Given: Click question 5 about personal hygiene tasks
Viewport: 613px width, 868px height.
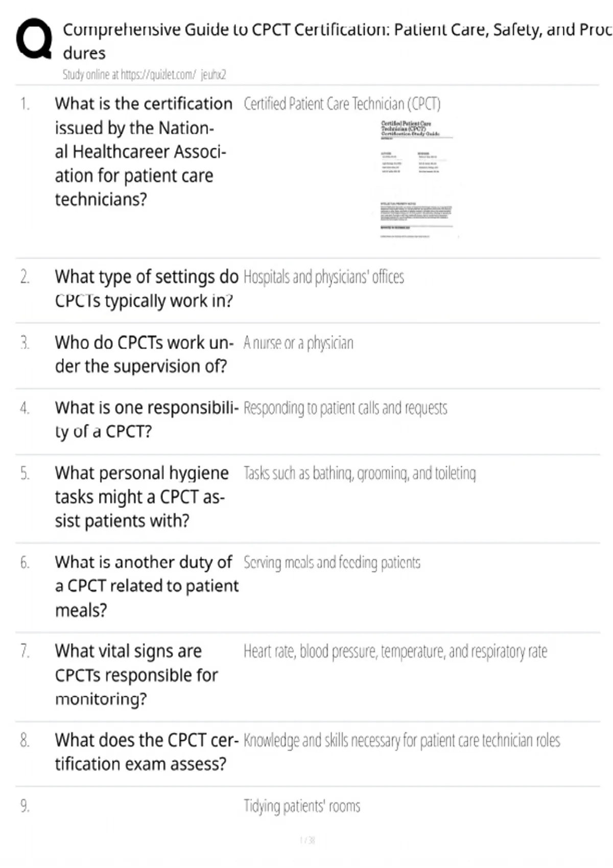Looking at the screenshot, I should (x=142, y=497).
